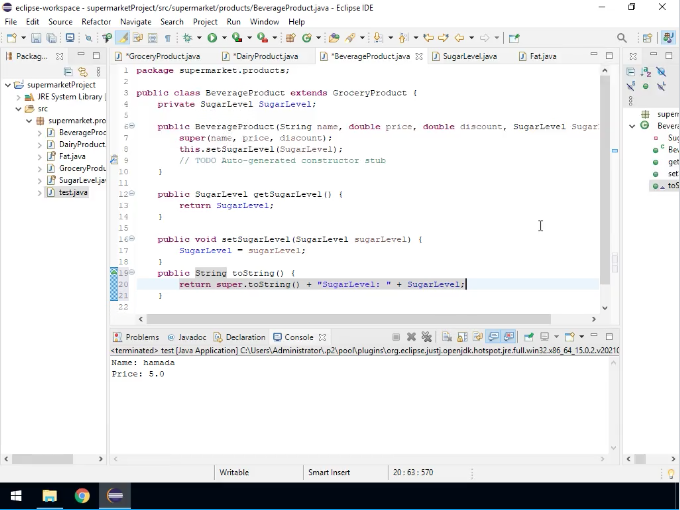Click Remove Launch icon in Console toolbar
The image size is (680, 510).
411,337
